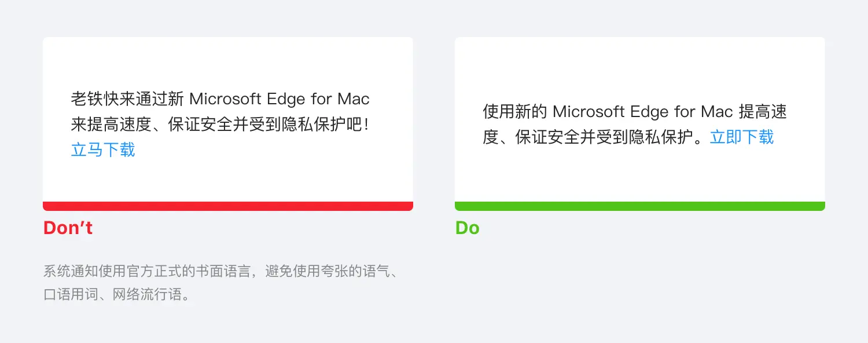Click Microsoft Edge for Mac in the Don't card
This screenshot has height=343, width=868.
coord(279,99)
